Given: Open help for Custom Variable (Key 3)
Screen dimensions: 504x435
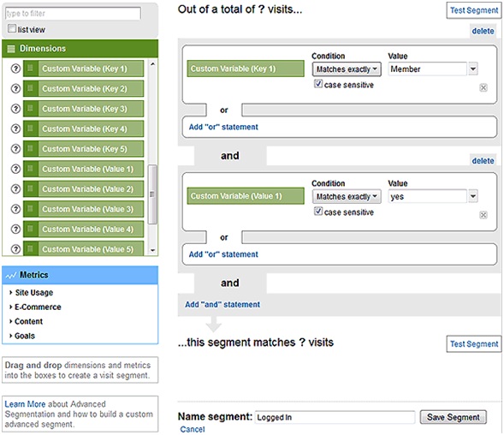Looking at the screenshot, I should [15, 109].
